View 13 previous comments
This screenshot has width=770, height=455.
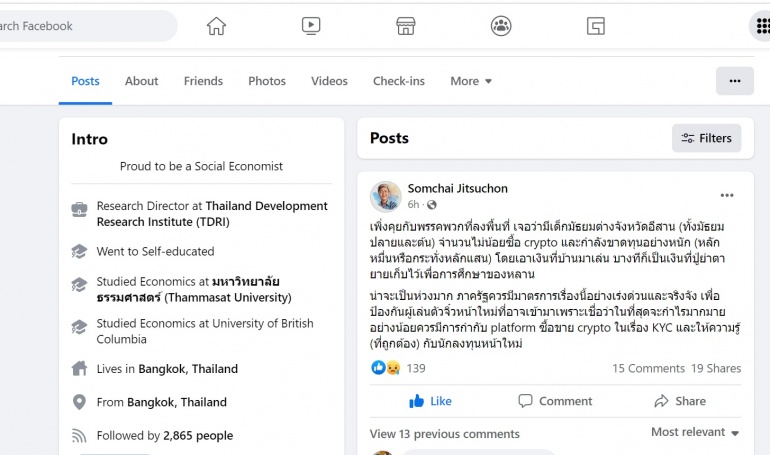(x=432, y=434)
